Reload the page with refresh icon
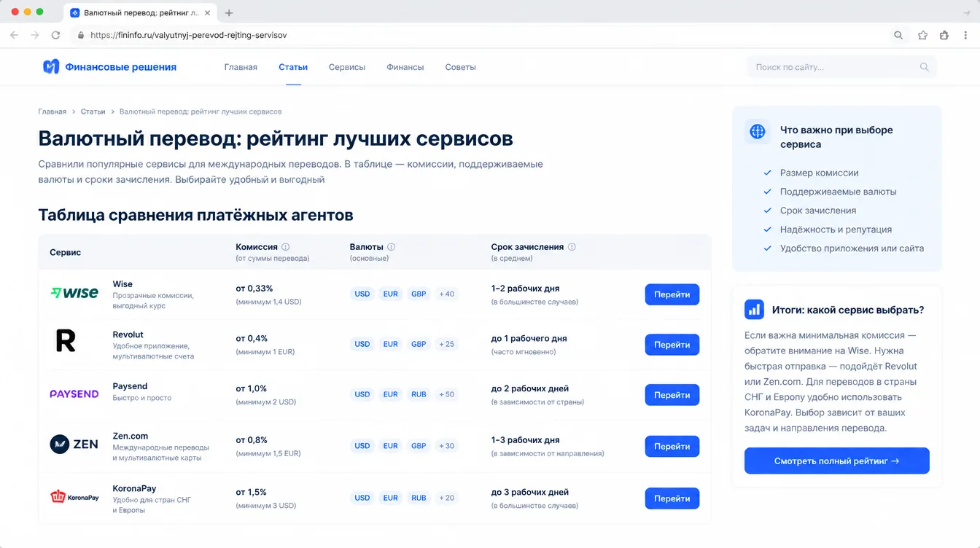The image size is (980, 548). click(x=55, y=35)
